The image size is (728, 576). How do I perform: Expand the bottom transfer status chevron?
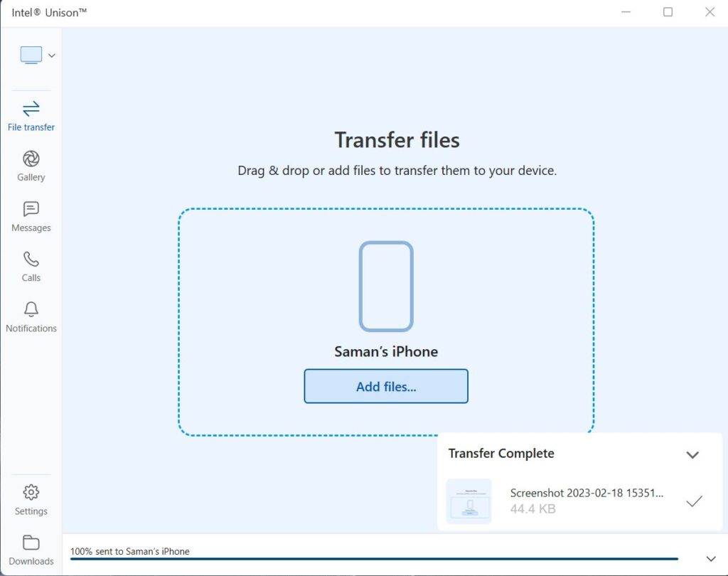[x=711, y=559]
